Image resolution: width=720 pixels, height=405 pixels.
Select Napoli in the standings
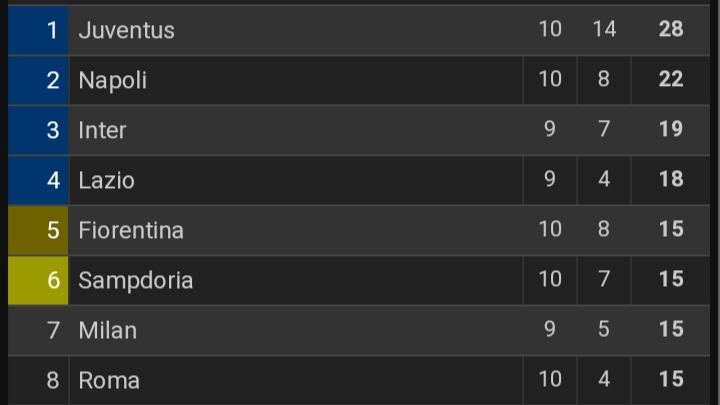coord(112,80)
